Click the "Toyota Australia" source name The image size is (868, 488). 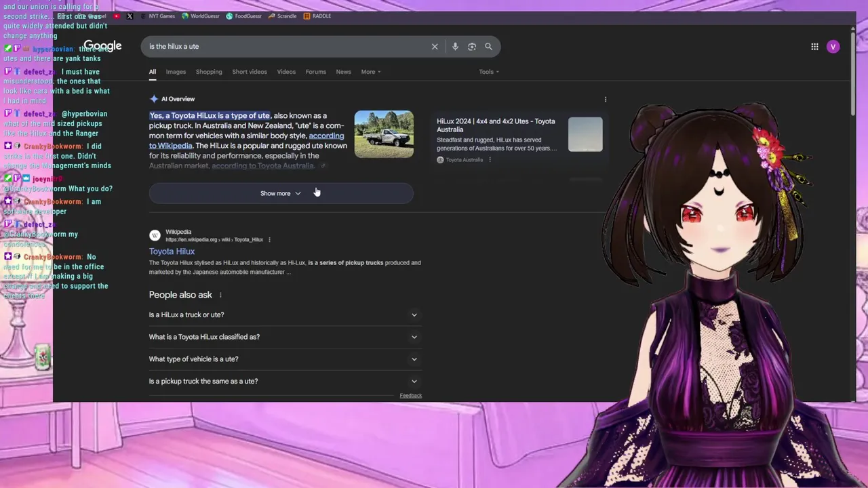tap(465, 160)
